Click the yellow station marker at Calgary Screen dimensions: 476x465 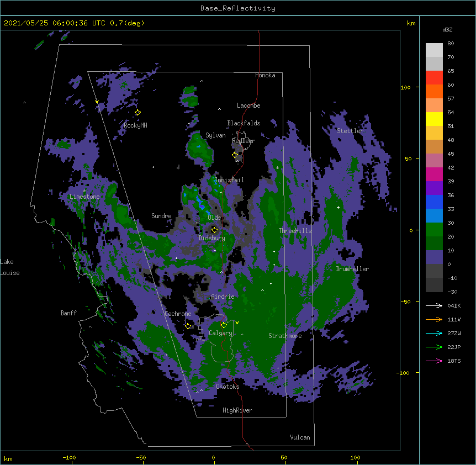(224, 325)
